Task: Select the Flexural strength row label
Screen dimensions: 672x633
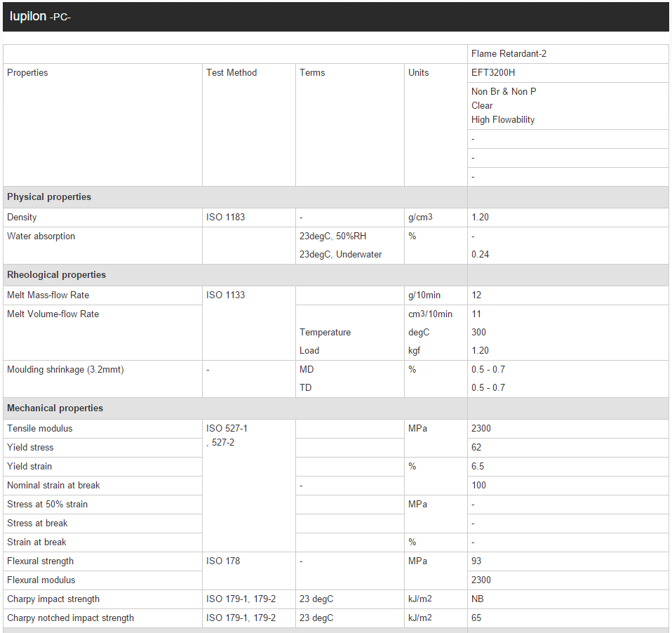Action: click(x=40, y=561)
